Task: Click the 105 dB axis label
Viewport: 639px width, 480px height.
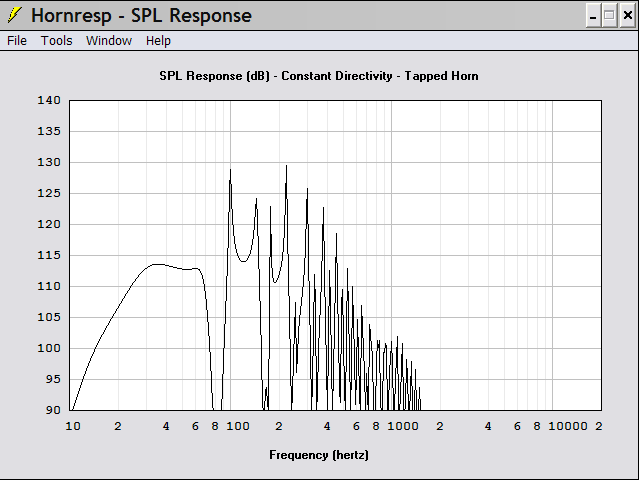Action: click(x=49, y=317)
